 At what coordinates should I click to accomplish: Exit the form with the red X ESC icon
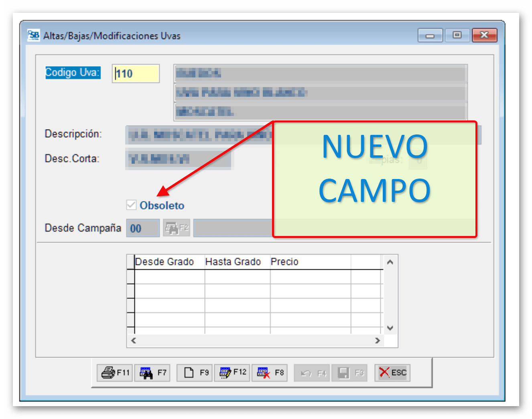click(x=392, y=372)
